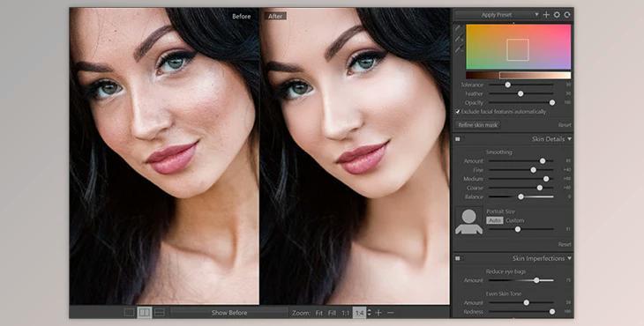Screen dimensions: 644x326
Task: Reset the Skin Details settings
Action: pyautogui.click(x=565, y=244)
